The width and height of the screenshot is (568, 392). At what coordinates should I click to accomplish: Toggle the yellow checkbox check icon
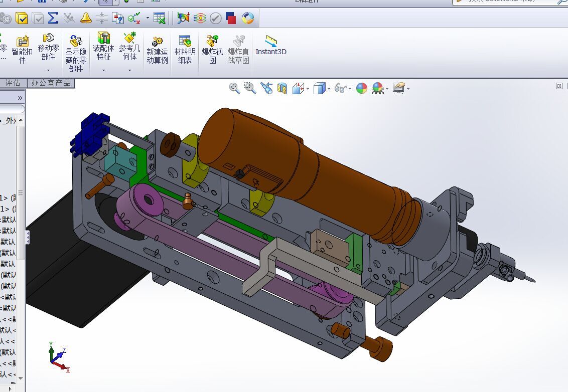coord(22,18)
